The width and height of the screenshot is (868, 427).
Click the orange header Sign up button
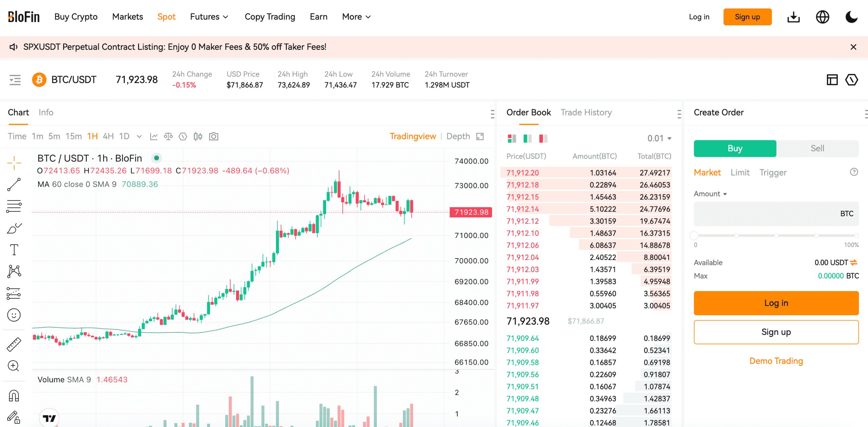(747, 17)
